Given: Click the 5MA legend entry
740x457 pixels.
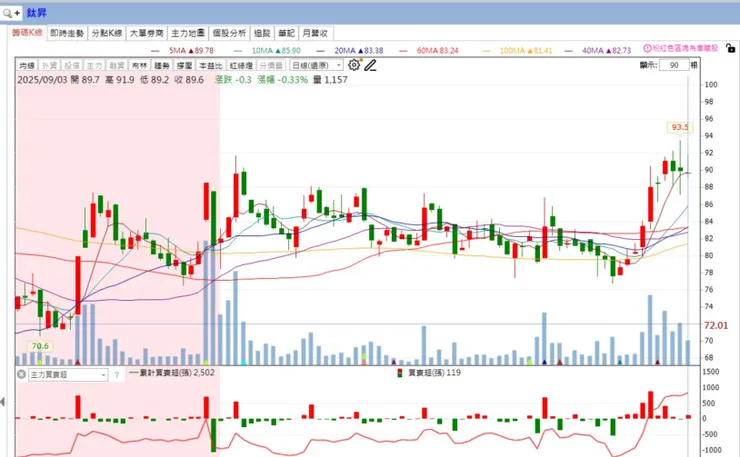Looking at the screenshot, I should click(182, 50).
